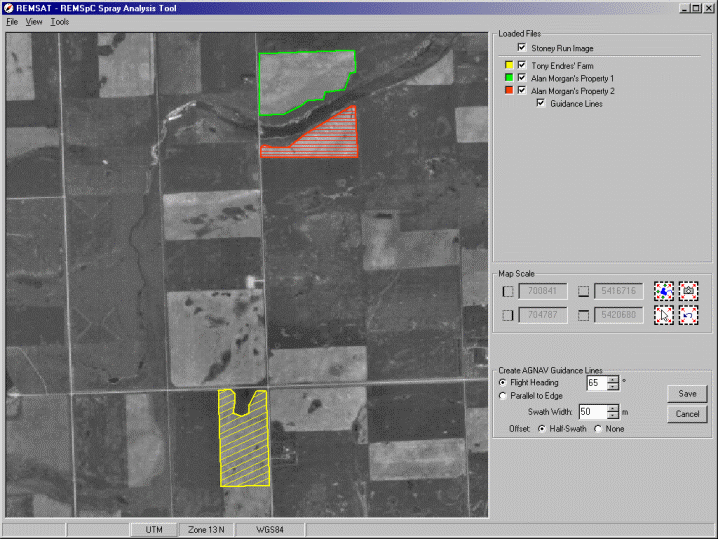Click the zoom-to-polygon extent icon

(664, 291)
